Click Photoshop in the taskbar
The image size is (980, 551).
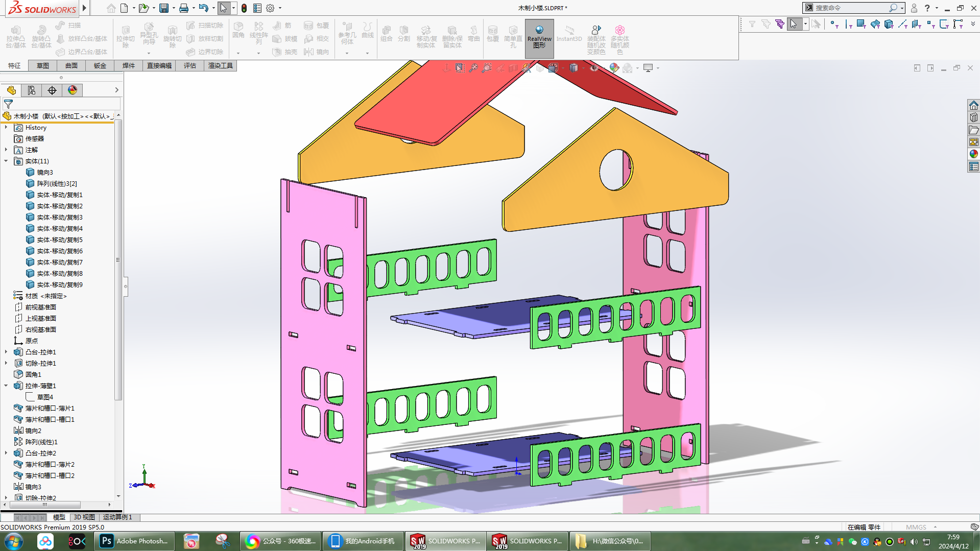point(134,541)
